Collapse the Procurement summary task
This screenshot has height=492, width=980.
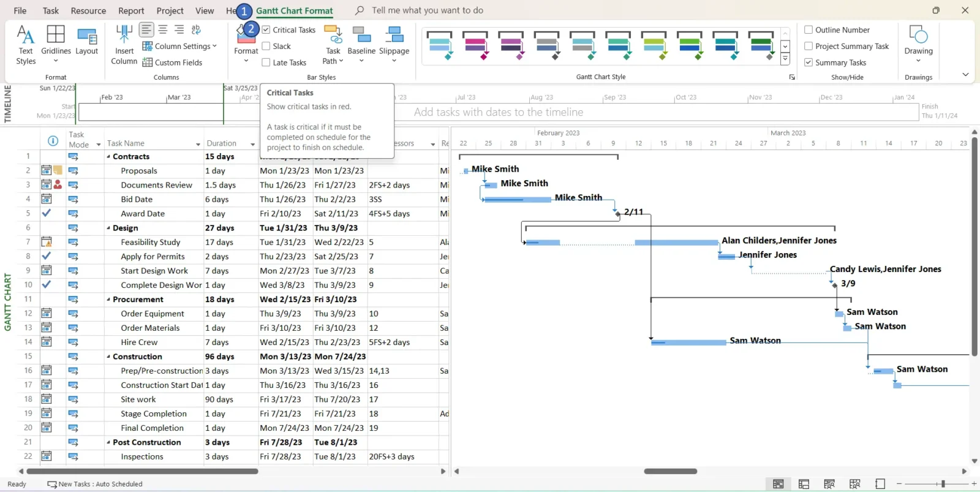coord(109,300)
